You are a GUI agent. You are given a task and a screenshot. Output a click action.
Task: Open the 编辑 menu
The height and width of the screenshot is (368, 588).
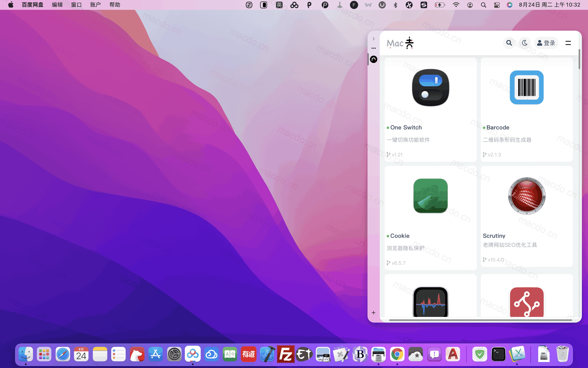pyautogui.click(x=57, y=5)
